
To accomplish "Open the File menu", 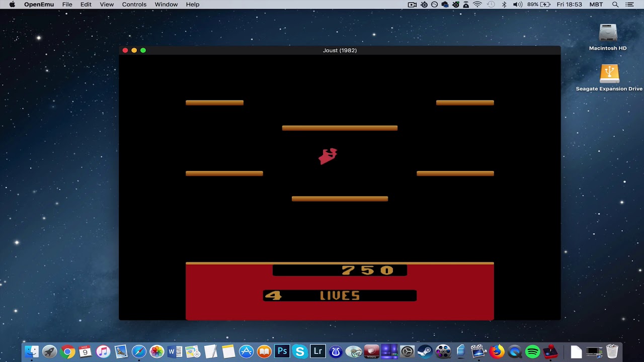I will point(67,5).
